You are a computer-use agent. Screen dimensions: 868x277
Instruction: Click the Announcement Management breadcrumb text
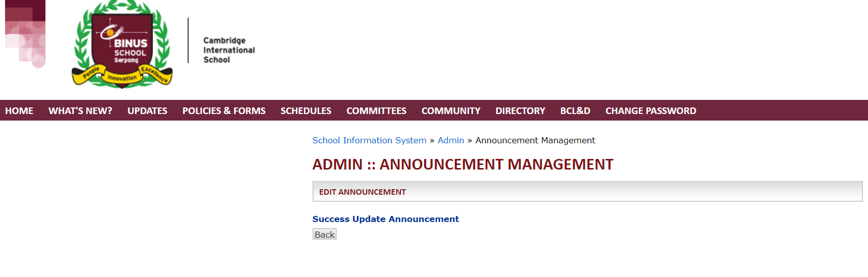click(535, 140)
